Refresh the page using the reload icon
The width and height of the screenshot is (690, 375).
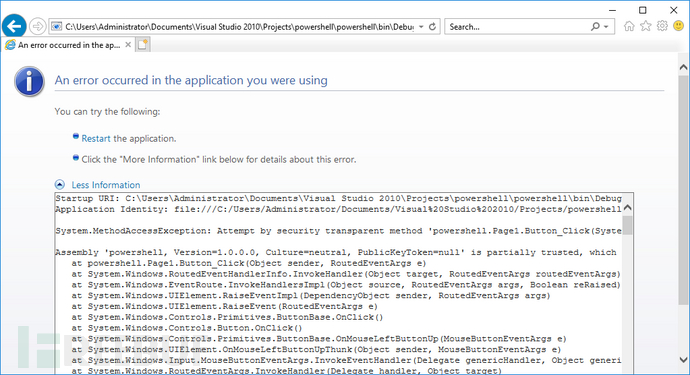(x=433, y=26)
